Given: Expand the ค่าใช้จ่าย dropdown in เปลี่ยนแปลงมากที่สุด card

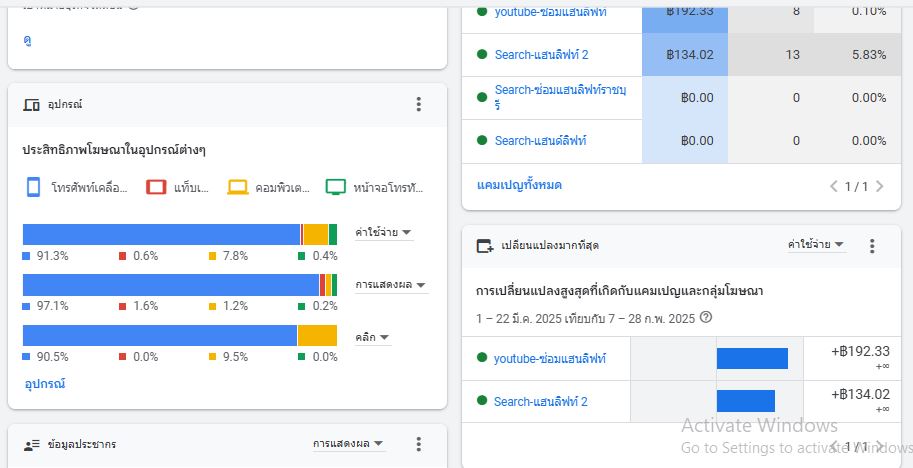Looking at the screenshot, I should pos(815,245).
